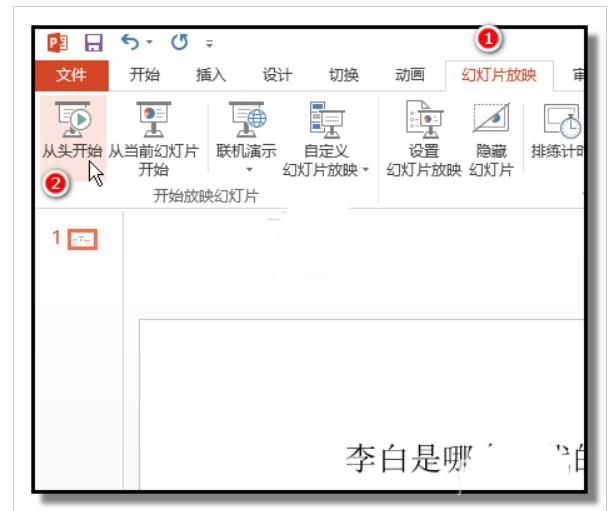The height and width of the screenshot is (511, 614).
Task: Click the 自定义幻灯片放映 icon
Action: click(327, 120)
